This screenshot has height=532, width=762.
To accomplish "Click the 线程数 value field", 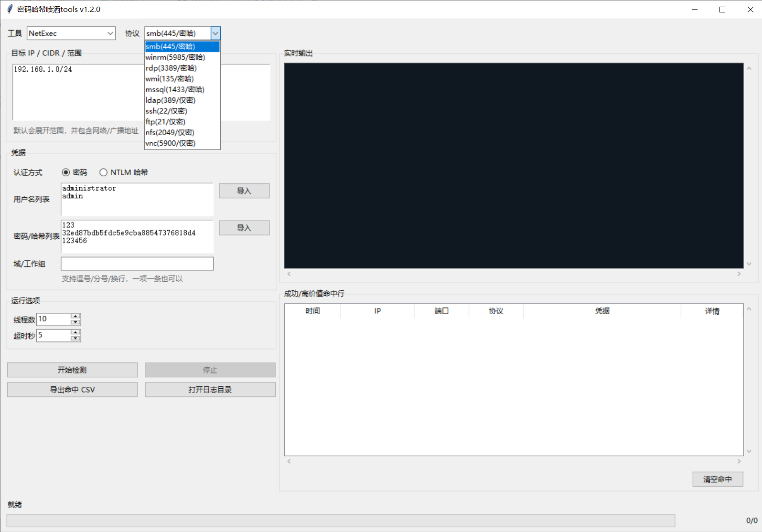I will [54, 319].
